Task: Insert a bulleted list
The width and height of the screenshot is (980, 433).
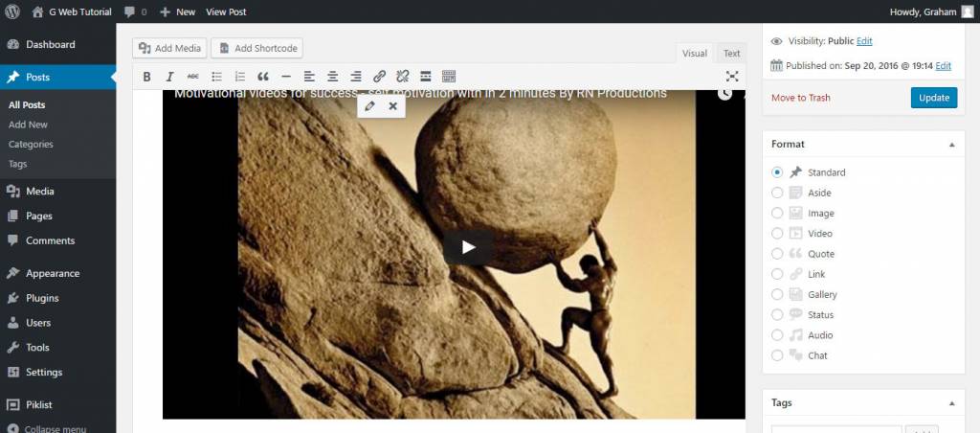Action: coord(217,77)
